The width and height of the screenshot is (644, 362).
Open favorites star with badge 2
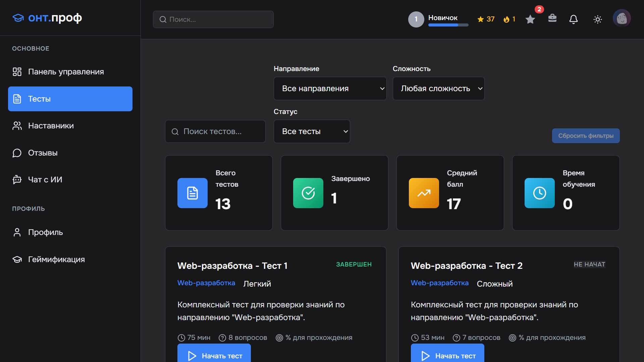click(x=530, y=19)
